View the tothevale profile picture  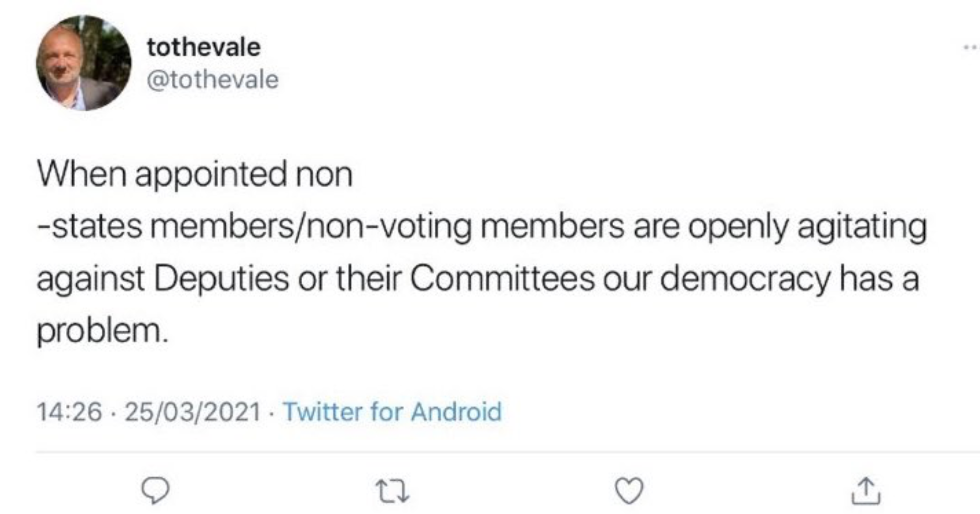(x=84, y=63)
